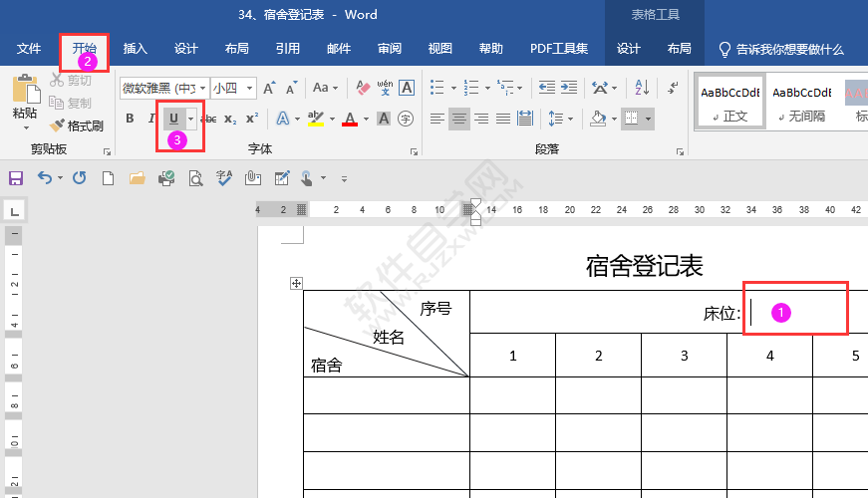Click the Shading paint bucket color

coord(598,119)
